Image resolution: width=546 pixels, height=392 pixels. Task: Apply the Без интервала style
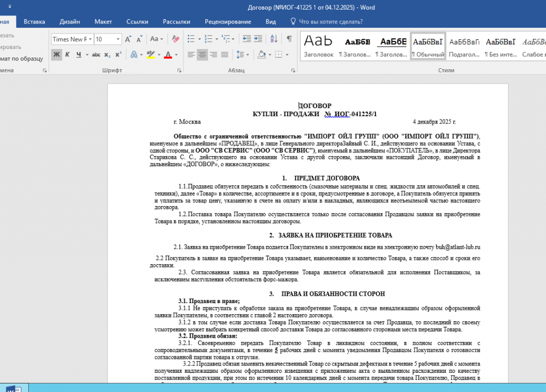click(501, 46)
